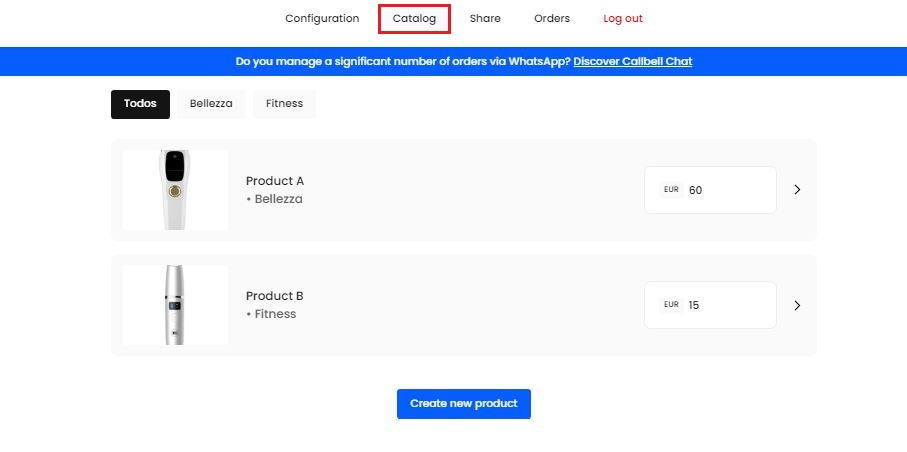Click the Product B image thumbnail
The height and width of the screenshot is (452, 907).
pos(175,305)
